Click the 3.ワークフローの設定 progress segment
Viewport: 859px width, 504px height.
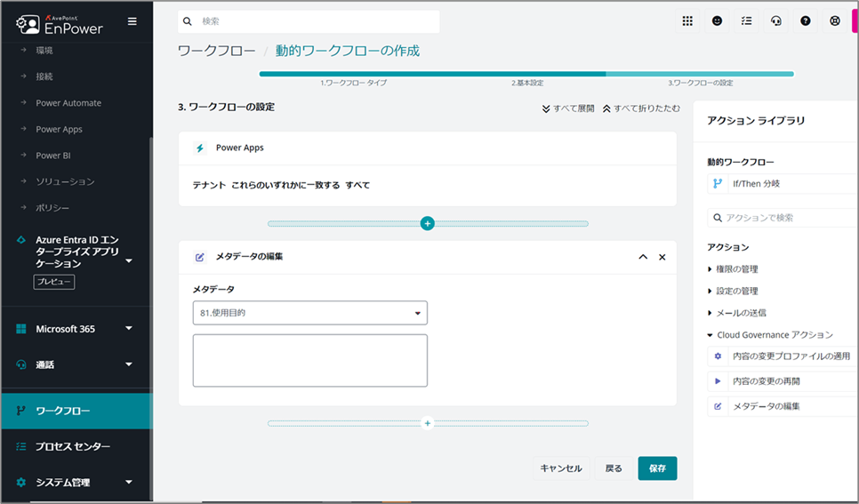click(x=700, y=74)
